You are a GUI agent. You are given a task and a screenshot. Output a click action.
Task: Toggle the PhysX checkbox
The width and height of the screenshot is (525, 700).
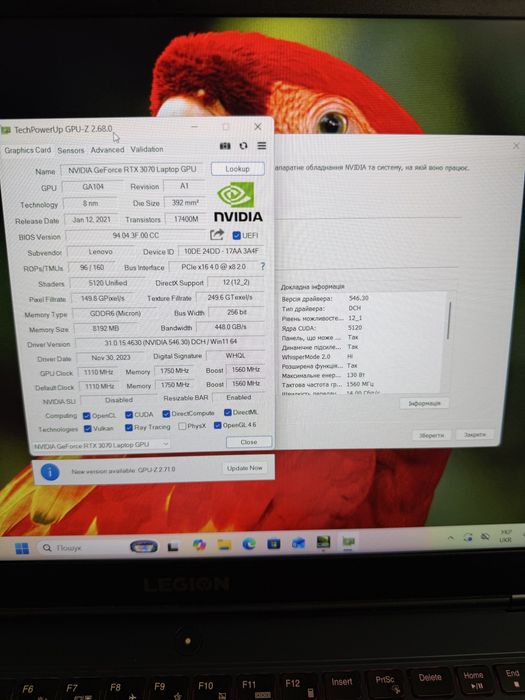(x=182, y=426)
